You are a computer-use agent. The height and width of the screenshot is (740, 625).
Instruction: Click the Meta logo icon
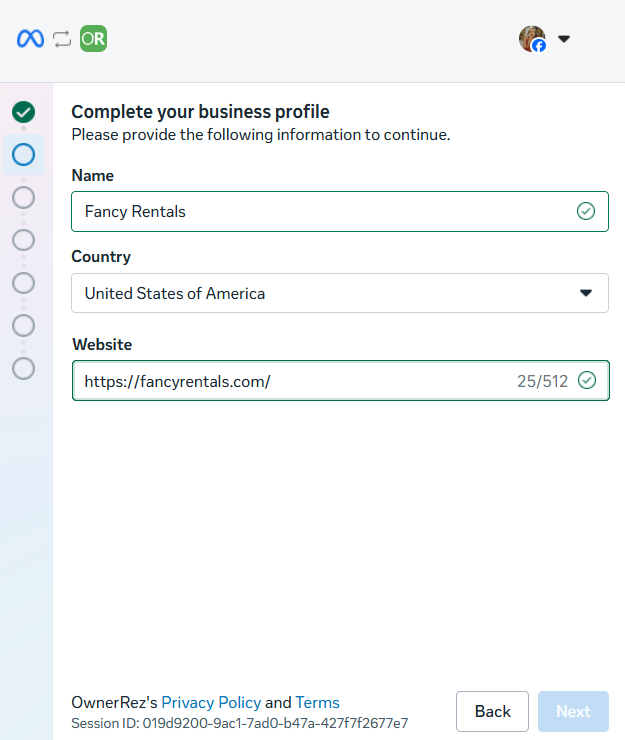[x=30, y=39]
